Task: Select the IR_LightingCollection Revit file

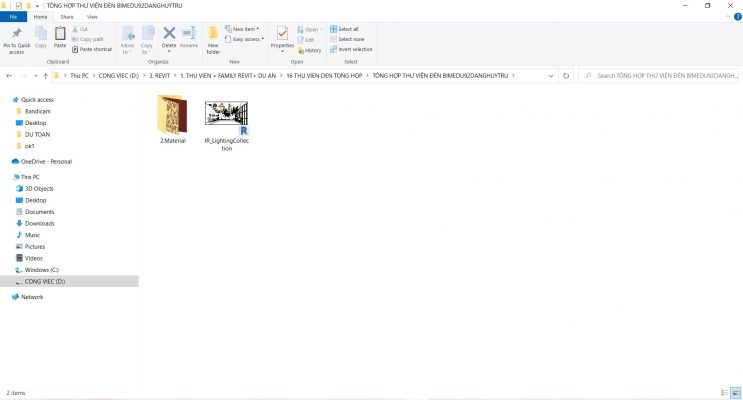Action: click(226, 118)
